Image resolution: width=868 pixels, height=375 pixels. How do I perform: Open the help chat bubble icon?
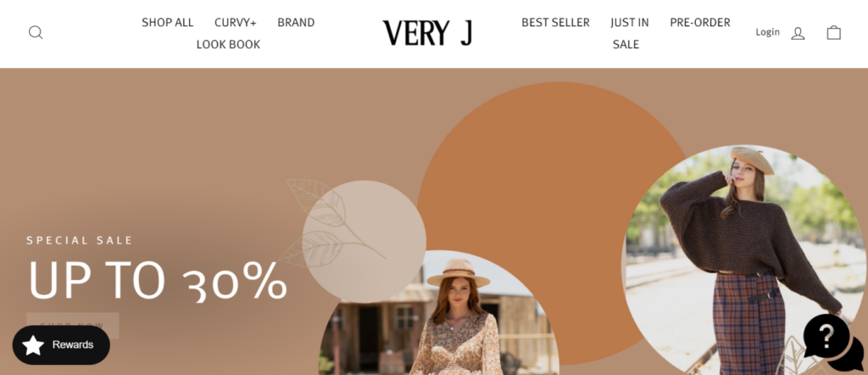tap(832, 342)
